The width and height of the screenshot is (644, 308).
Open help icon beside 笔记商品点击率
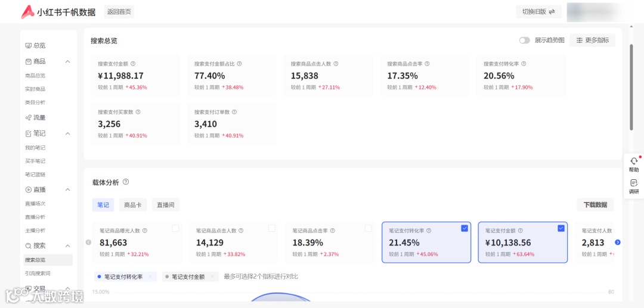pos(332,231)
